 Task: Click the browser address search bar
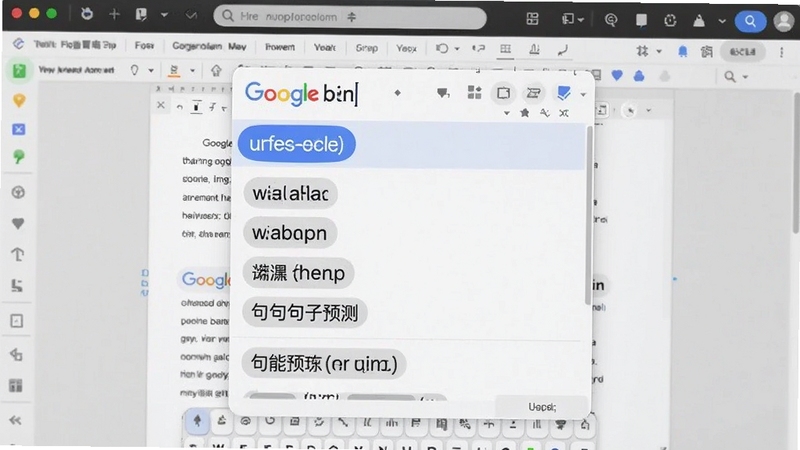coord(349,17)
